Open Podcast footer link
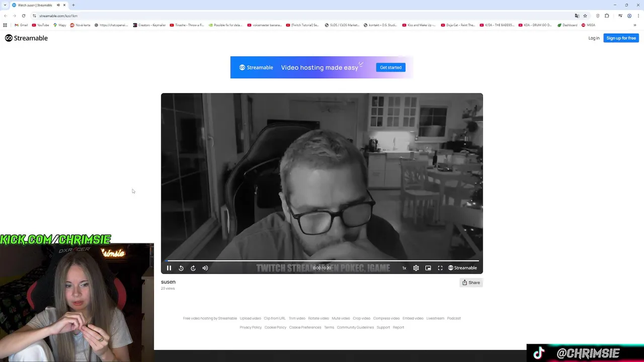644x362 pixels. pos(454,318)
